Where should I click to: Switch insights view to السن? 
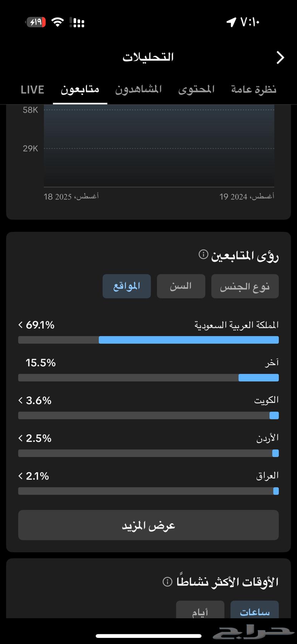pyautogui.click(x=181, y=286)
